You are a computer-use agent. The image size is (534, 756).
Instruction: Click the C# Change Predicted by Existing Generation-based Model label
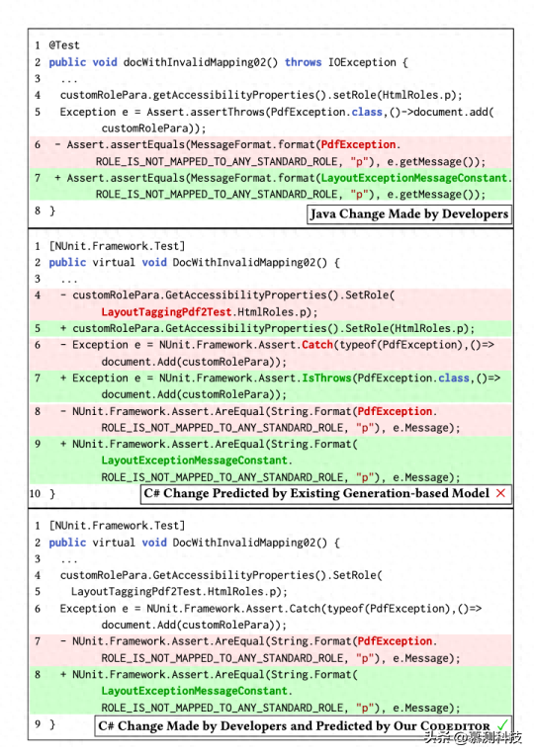325,494
